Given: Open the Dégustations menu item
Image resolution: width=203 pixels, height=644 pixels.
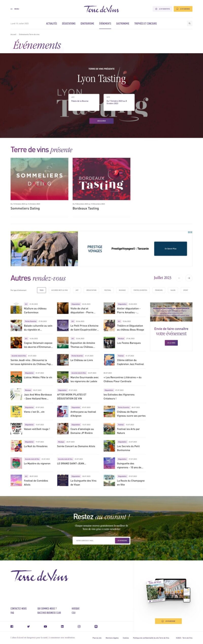Looking at the screenshot, I should [x=69, y=24].
